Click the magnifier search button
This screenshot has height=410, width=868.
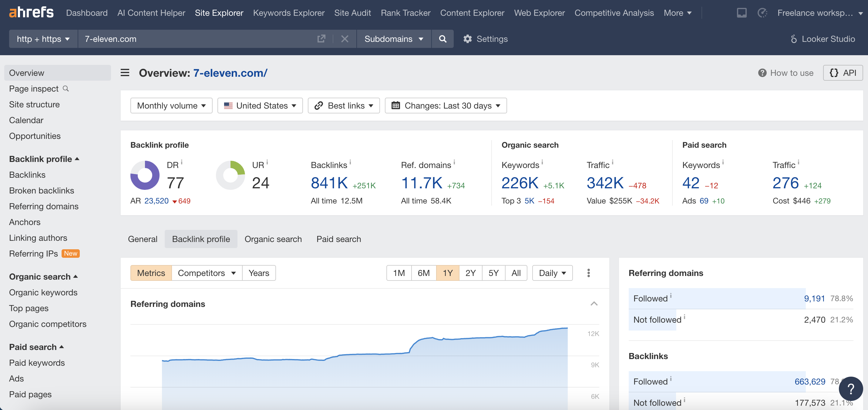[442, 39]
